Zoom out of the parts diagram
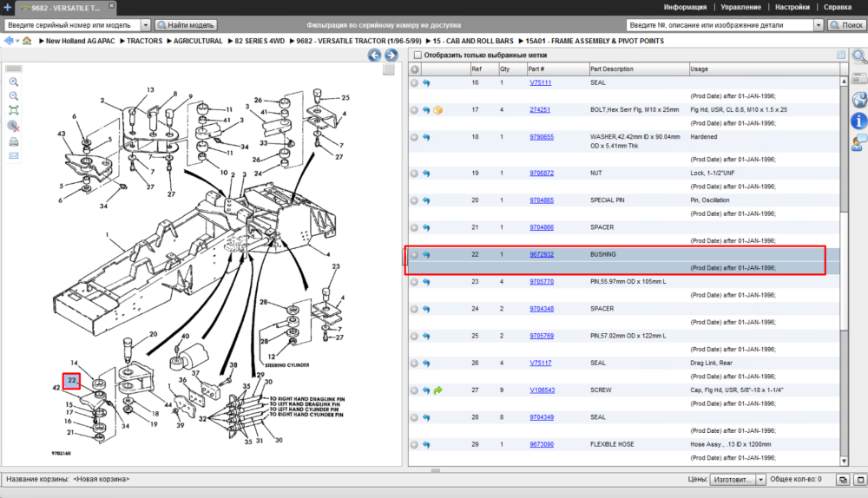Image resolution: width=868 pixels, height=498 pixels. pos(14,95)
